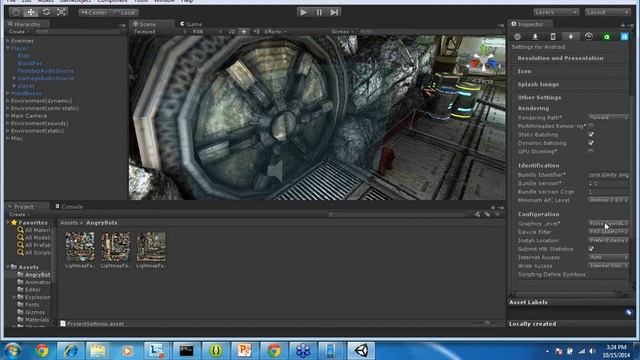The width and height of the screenshot is (640, 360).
Task: Select the Rotate transform tool
Action: pyautogui.click(x=46, y=12)
